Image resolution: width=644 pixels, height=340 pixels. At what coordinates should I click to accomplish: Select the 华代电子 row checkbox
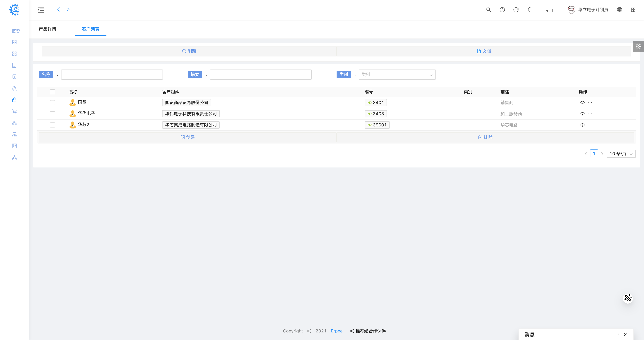pyautogui.click(x=52, y=114)
